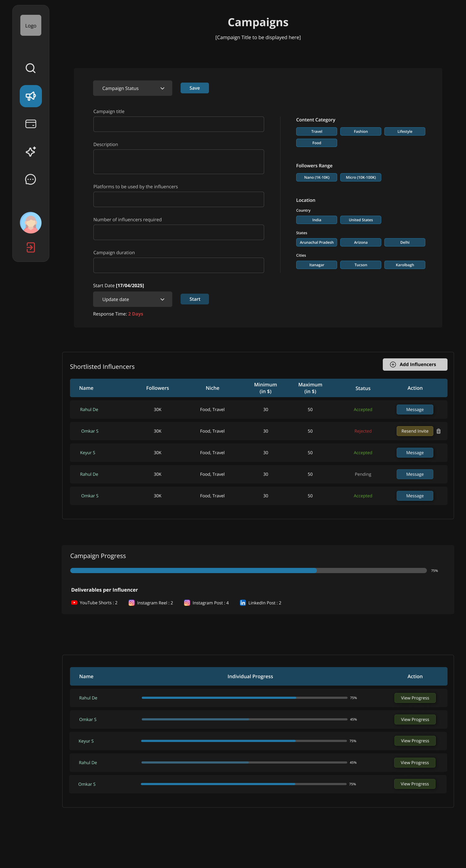Toggle the Nano (1K-10K) followers chip
466x868 pixels.
317,177
